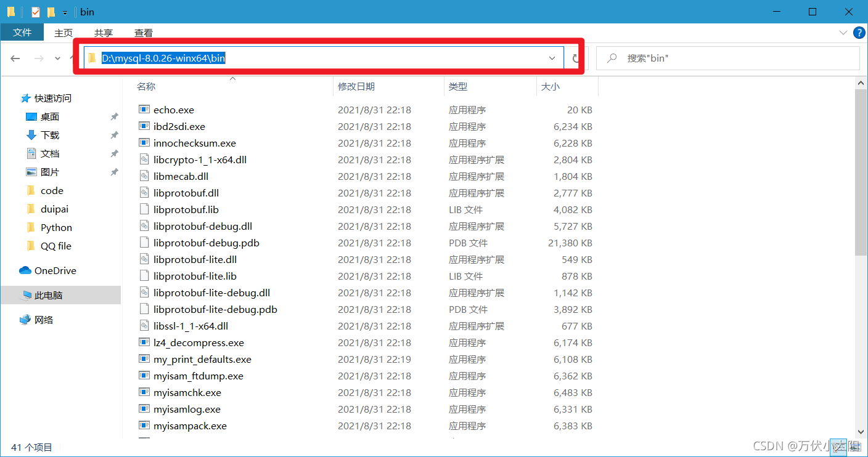
Task: Open the File (文件) tab
Action: (22, 32)
